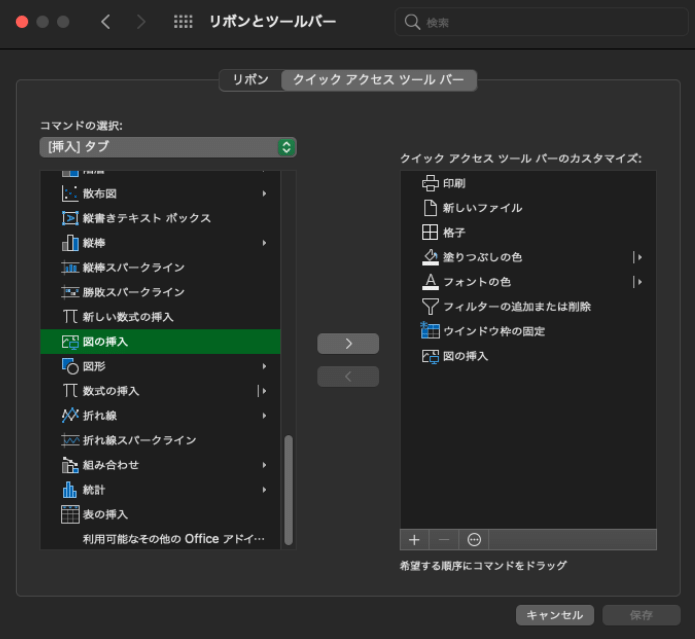Expand フォントの色 arrow in right list
The width and height of the screenshot is (695, 639).
638,282
